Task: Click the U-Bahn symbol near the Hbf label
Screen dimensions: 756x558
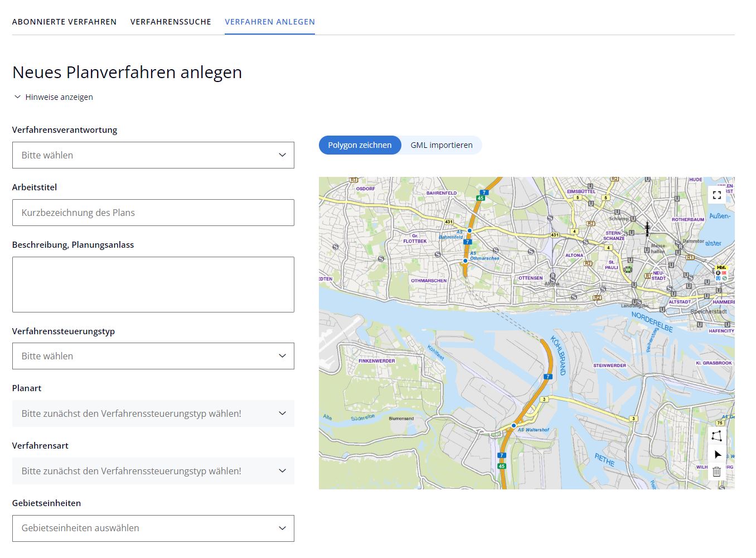Action: point(718,278)
